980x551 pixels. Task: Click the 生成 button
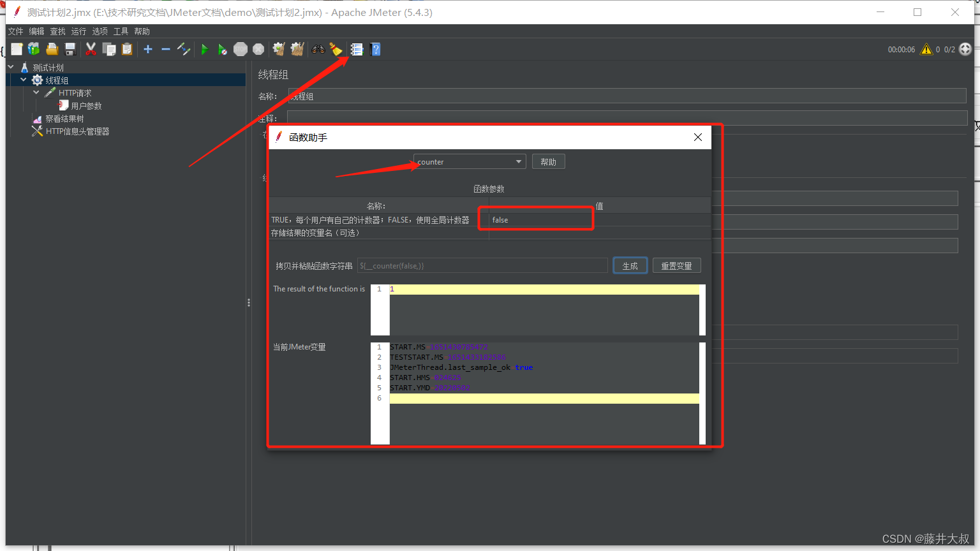click(x=630, y=265)
